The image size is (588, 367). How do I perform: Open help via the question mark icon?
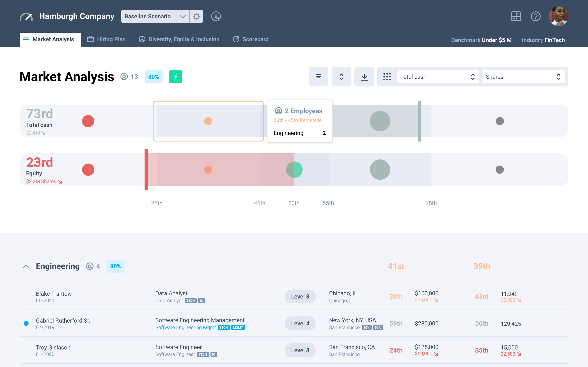click(x=536, y=16)
